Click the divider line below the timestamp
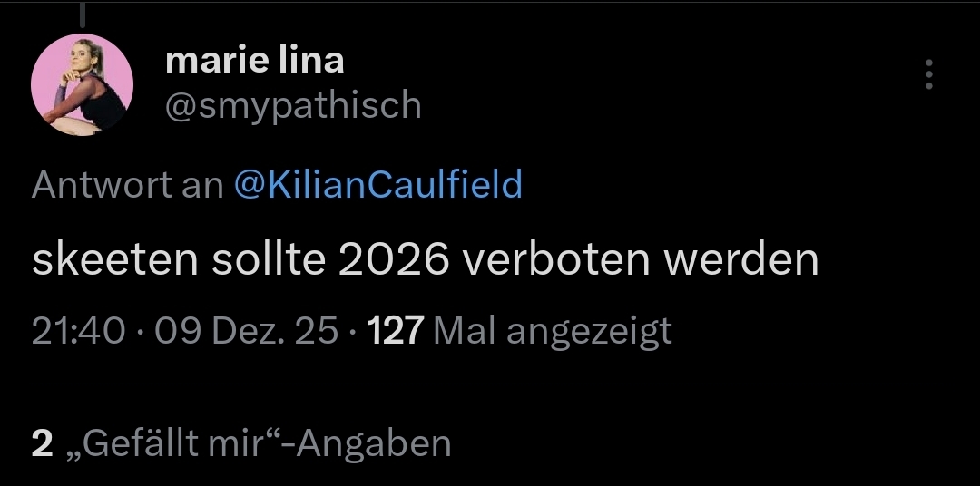Image resolution: width=980 pixels, height=486 pixels. coord(490,384)
